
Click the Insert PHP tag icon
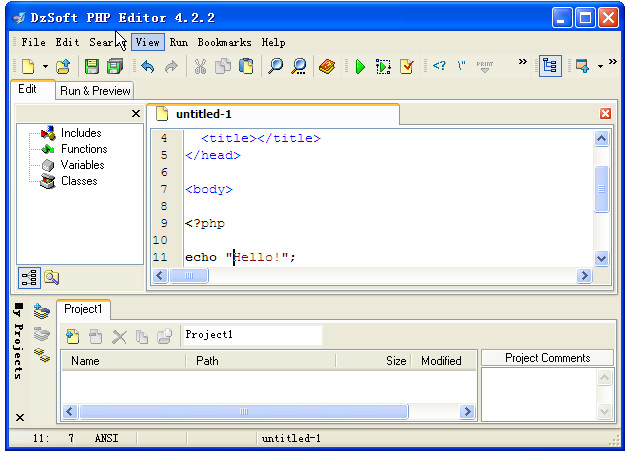click(x=439, y=67)
